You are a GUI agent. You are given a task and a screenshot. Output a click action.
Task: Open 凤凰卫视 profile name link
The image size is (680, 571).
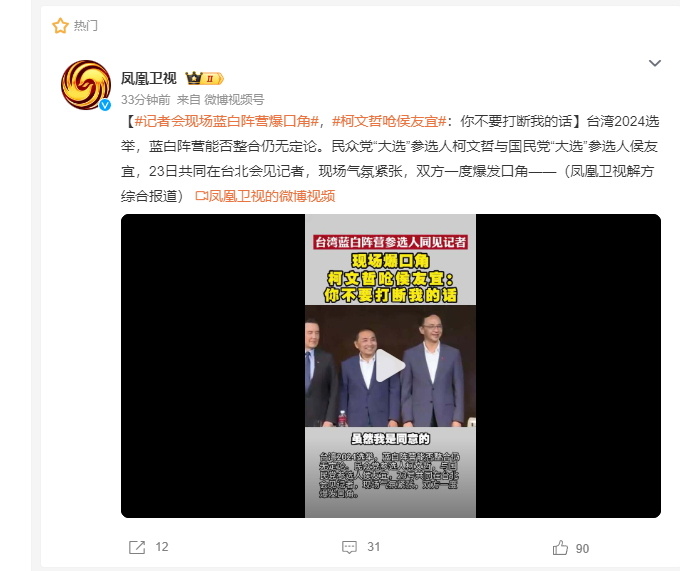tap(148, 78)
